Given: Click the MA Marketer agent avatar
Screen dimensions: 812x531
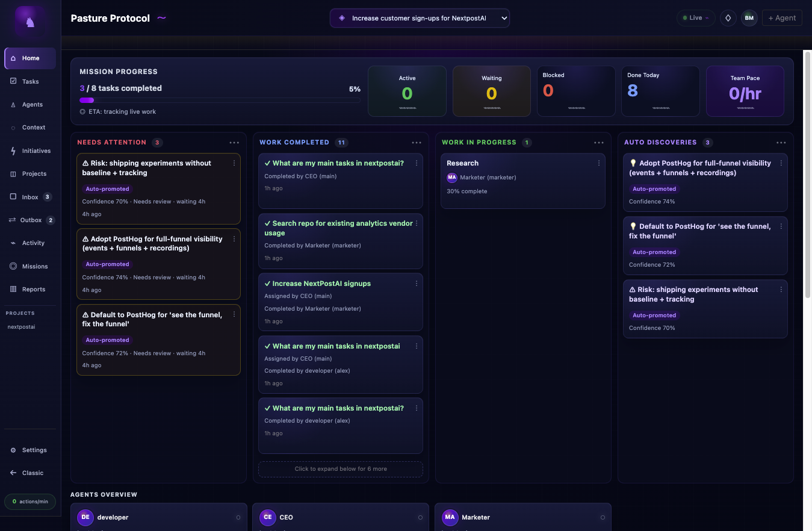Looking at the screenshot, I should click(450, 517).
